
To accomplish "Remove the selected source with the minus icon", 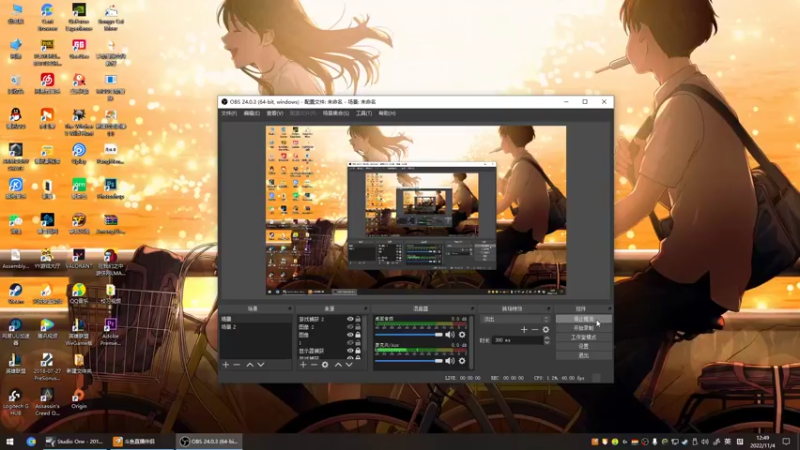I will (314, 365).
